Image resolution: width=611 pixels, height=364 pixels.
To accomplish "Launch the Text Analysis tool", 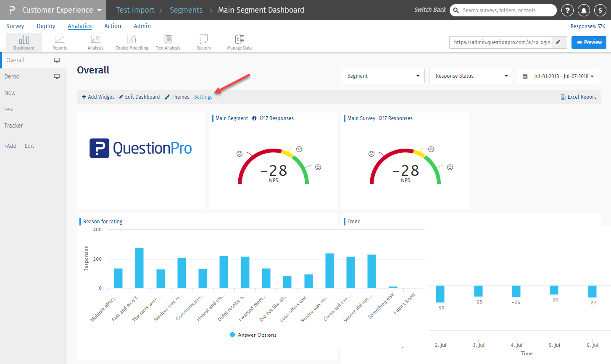I will coord(168,42).
